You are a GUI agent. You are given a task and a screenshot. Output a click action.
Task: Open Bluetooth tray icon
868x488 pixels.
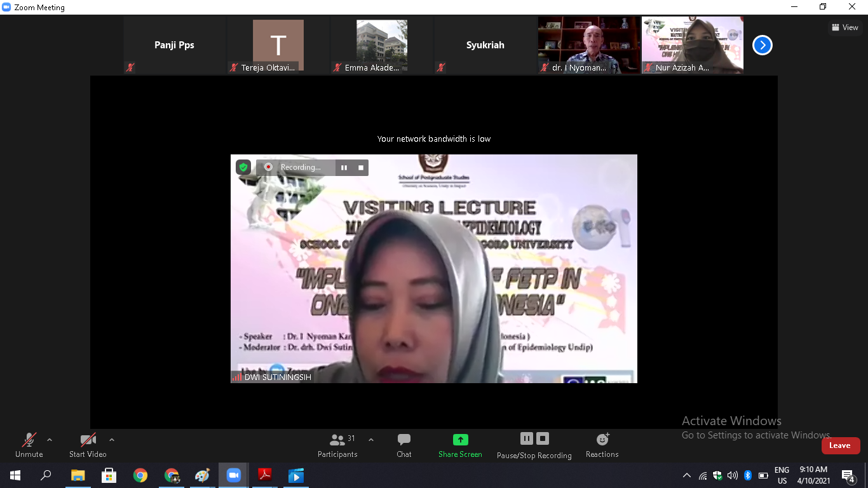tap(748, 475)
